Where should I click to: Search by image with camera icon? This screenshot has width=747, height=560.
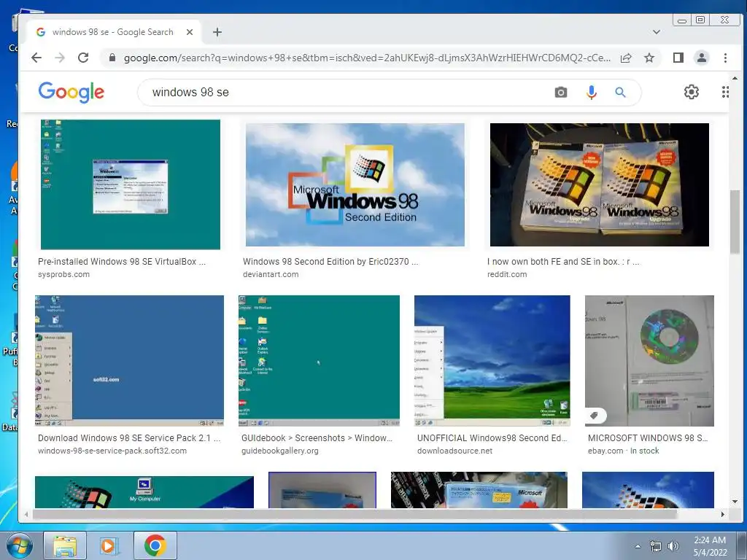point(561,93)
